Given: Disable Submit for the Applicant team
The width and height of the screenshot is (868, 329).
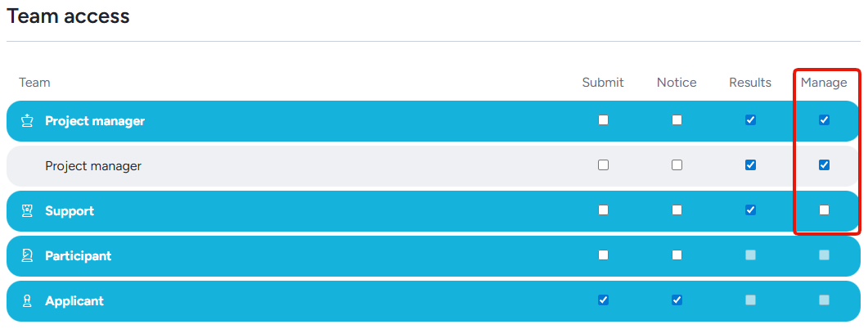Looking at the screenshot, I should pos(603,300).
